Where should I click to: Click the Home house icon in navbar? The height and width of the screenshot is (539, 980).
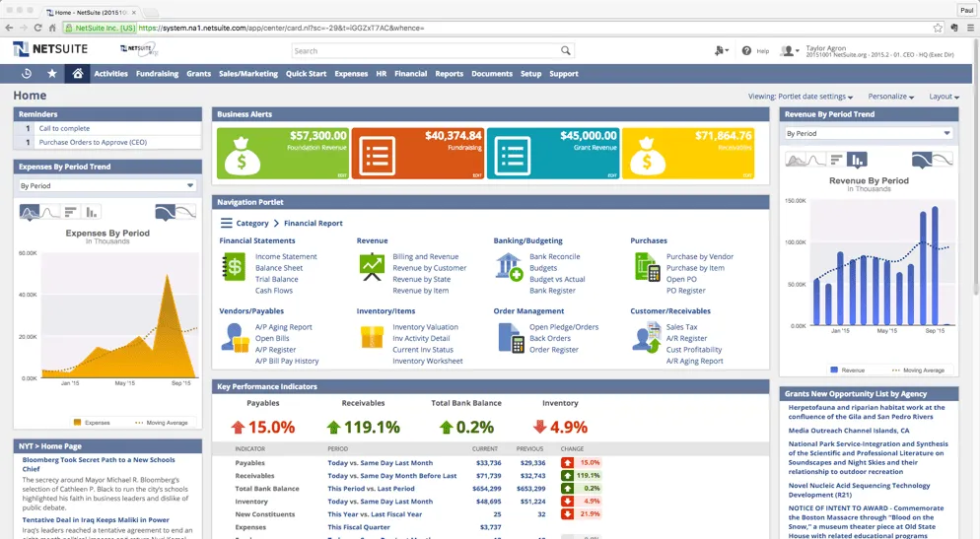pos(78,74)
